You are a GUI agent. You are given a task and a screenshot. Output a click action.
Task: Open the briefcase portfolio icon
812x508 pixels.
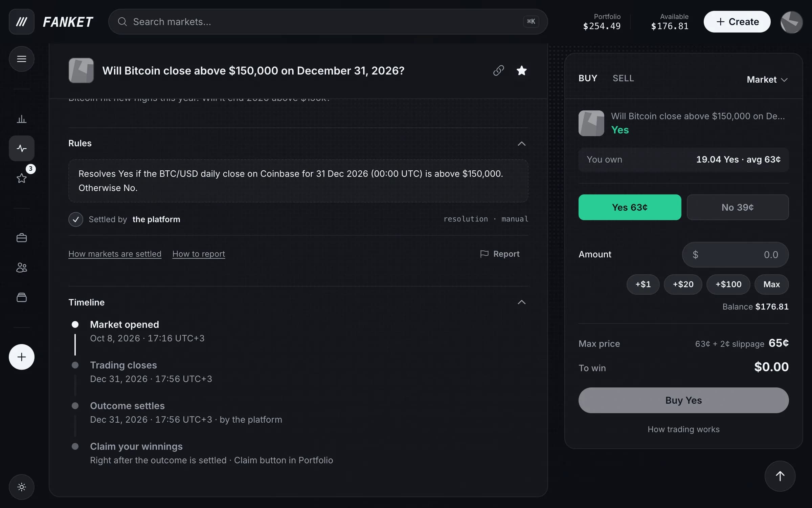(x=22, y=238)
